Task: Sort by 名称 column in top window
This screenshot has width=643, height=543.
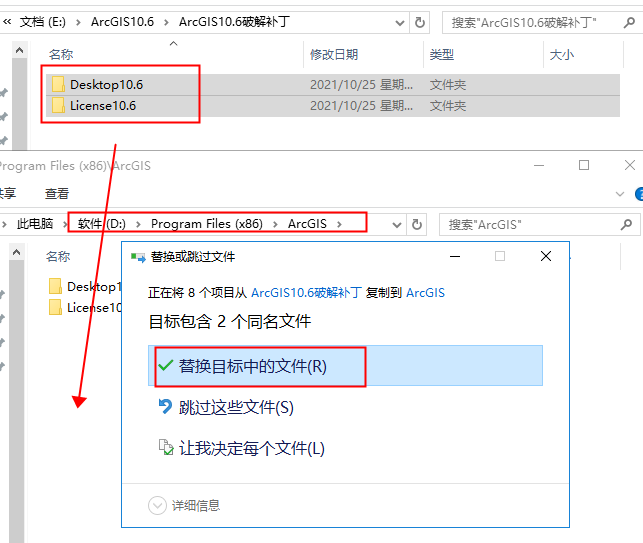Action: [61, 54]
